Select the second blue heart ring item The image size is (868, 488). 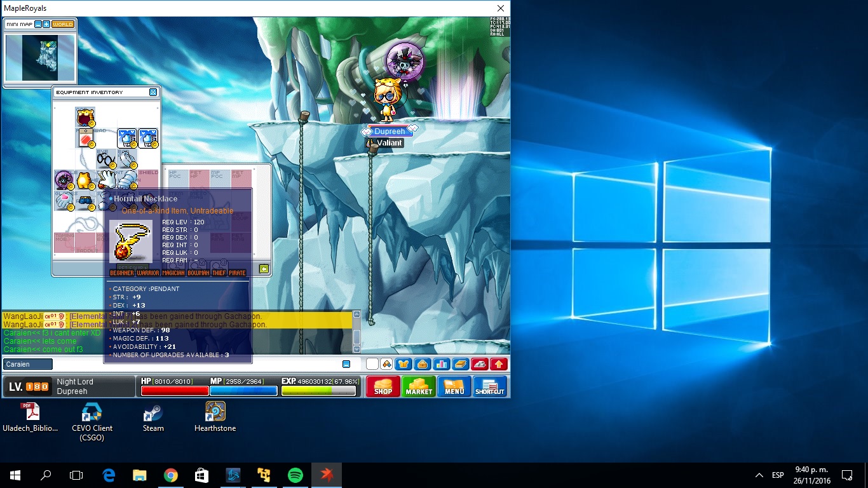tap(148, 139)
